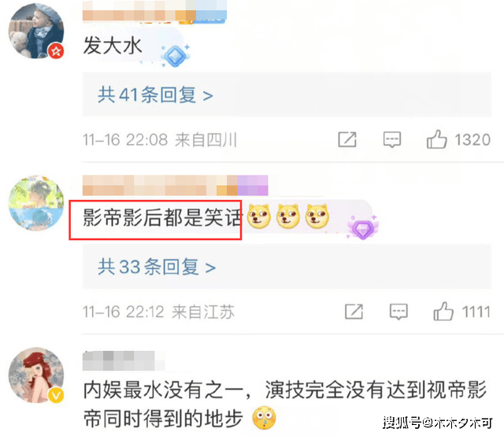
Task: Like the 影帝影后都是笑话 comment with 1111 likes
Action: coord(443,312)
